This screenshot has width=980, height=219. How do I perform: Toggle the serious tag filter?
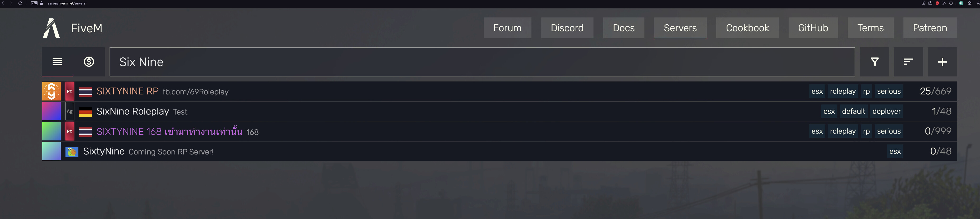pos(889,91)
